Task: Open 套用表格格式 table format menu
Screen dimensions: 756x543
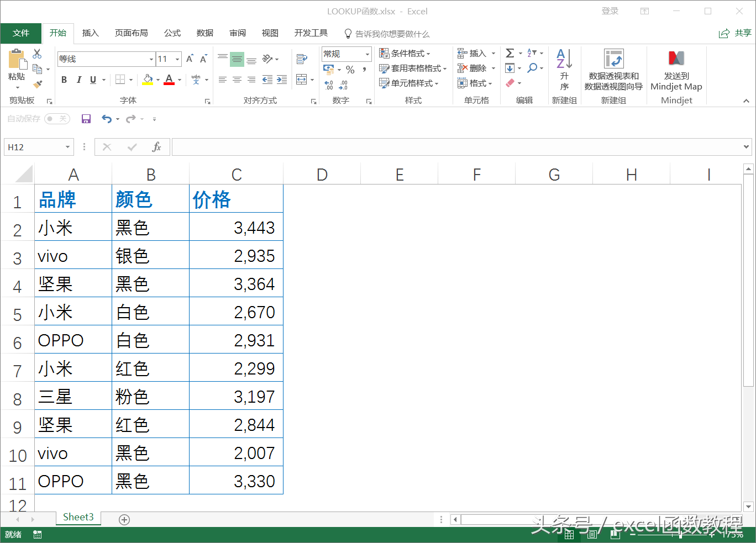Action: click(x=413, y=68)
